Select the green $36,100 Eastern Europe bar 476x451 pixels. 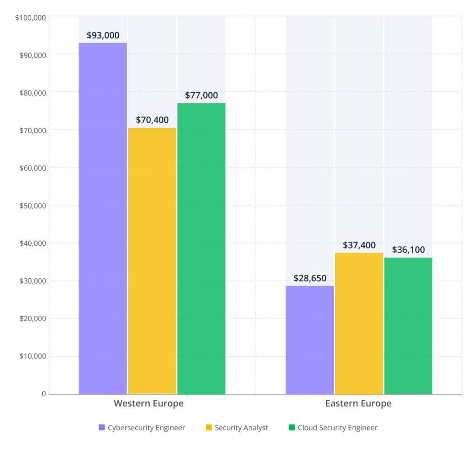pyautogui.click(x=408, y=326)
